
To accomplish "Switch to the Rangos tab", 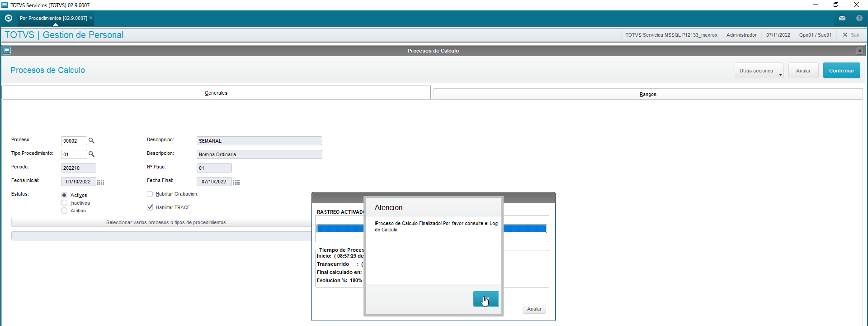I will coord(647,94).
